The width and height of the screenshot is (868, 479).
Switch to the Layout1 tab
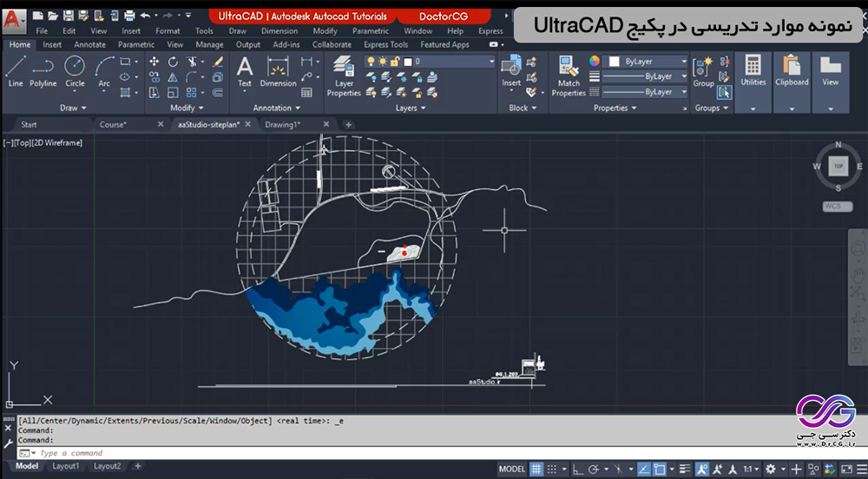(x=65, y=466)
